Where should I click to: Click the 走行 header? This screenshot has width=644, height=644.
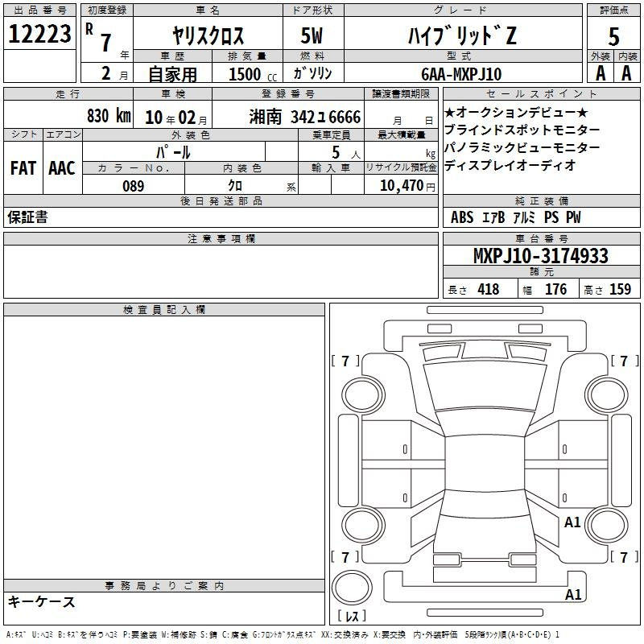click(68, 94)
